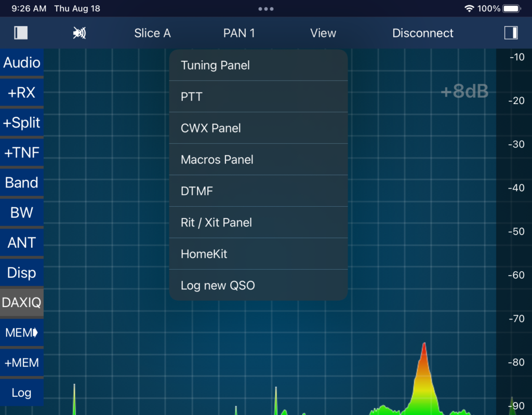The height and width of the screenshot is (415, 532).
Task: Tap the Disconnect button
Action: (x=423, y=33)
